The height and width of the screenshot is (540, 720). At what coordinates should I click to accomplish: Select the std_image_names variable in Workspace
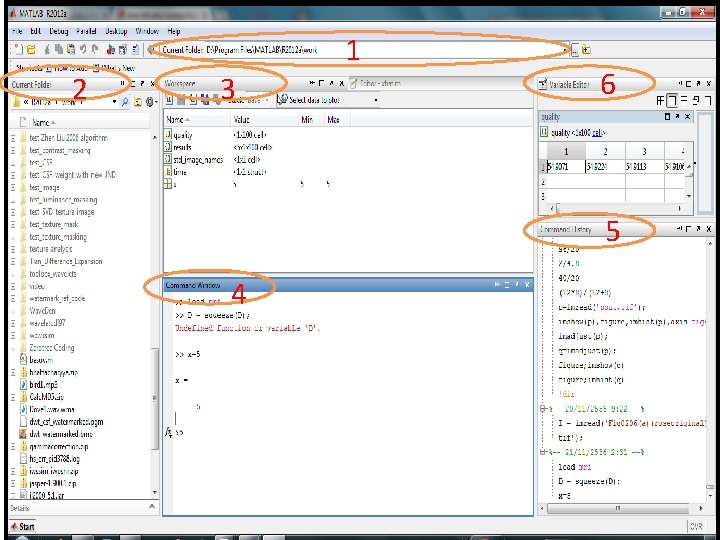(198, 160)
